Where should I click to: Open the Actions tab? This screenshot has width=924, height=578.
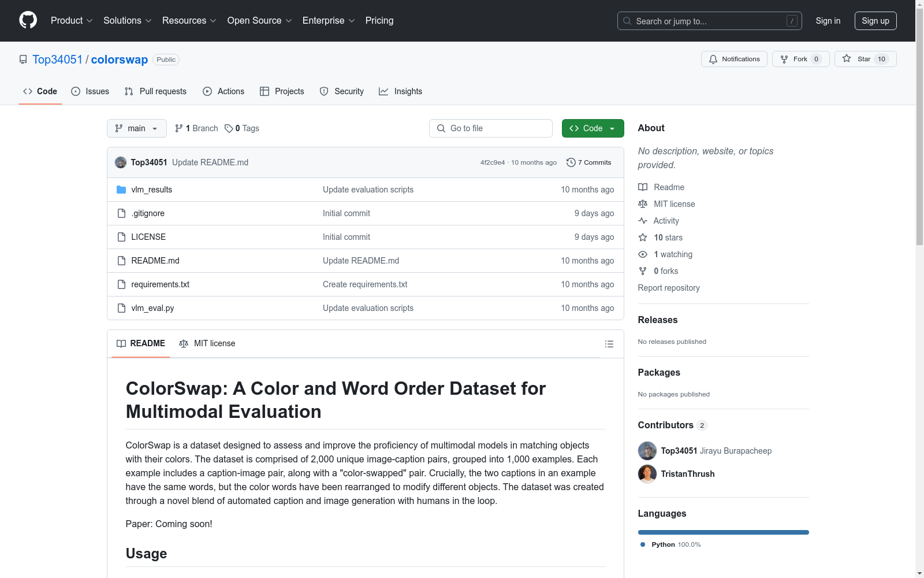pos(223,91)
